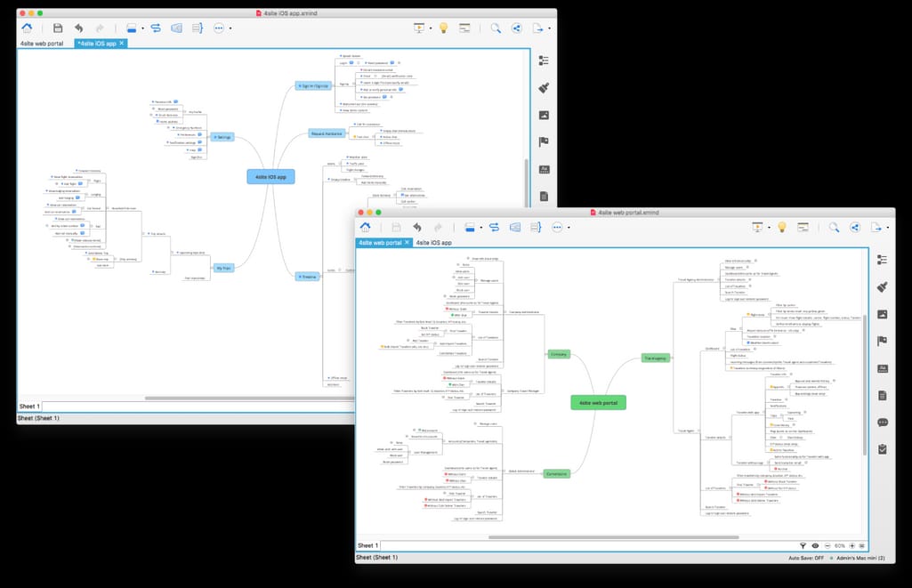Click share icon in iOS app window
Image resolution: width=912 pixels, height=588 pixels.
coord(516,28)
